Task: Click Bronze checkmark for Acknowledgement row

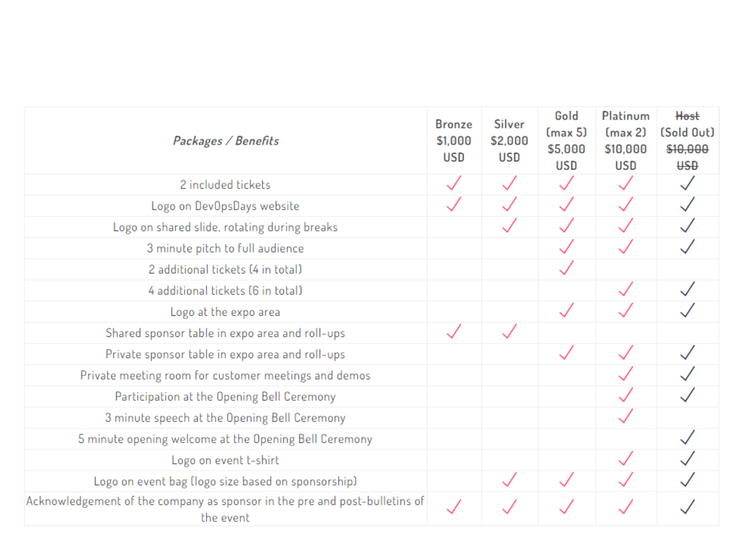Action: [454, 507]
